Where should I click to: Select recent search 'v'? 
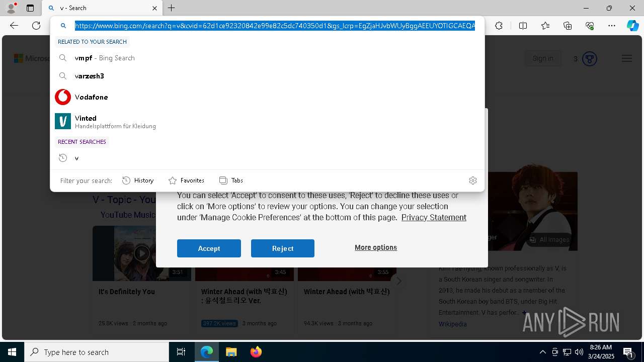[267, 158]
